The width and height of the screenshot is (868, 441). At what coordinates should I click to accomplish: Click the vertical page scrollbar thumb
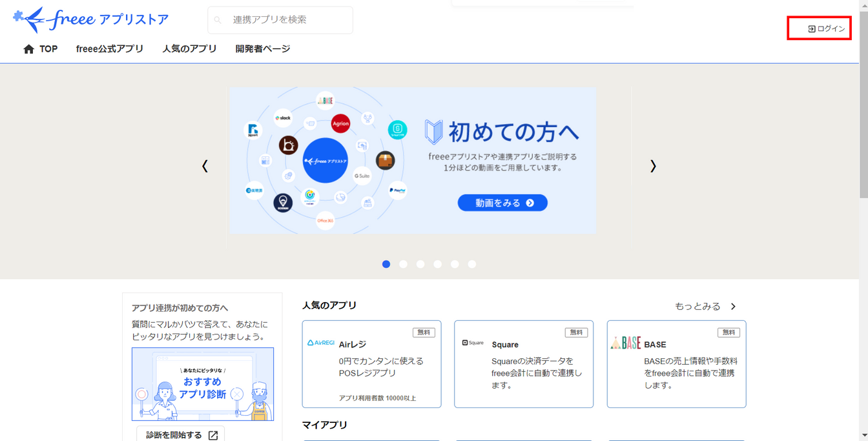coord(863,103)
